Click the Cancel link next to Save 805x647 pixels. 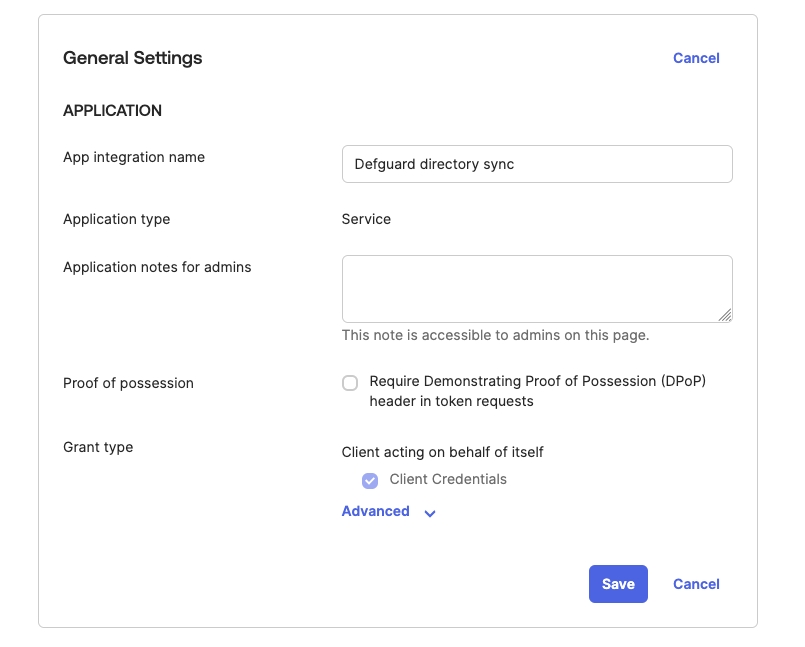(x=696, y=584)
